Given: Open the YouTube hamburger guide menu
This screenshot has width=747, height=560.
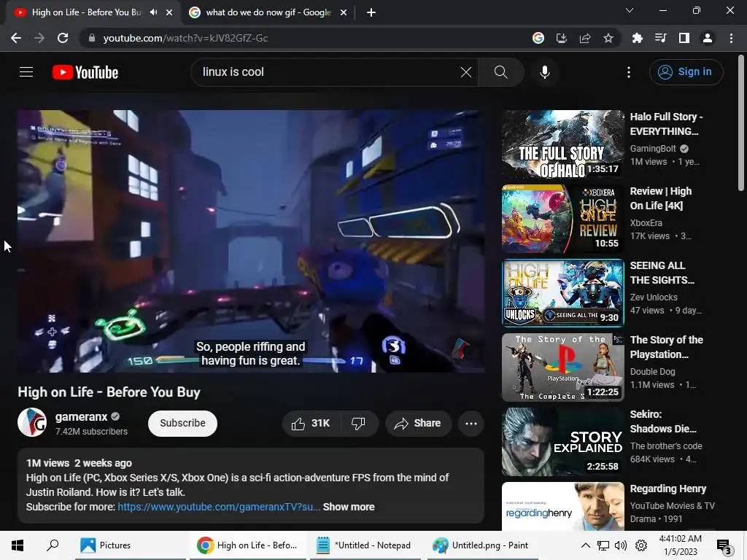Looking at the screenshot, I should pos(26,72).
